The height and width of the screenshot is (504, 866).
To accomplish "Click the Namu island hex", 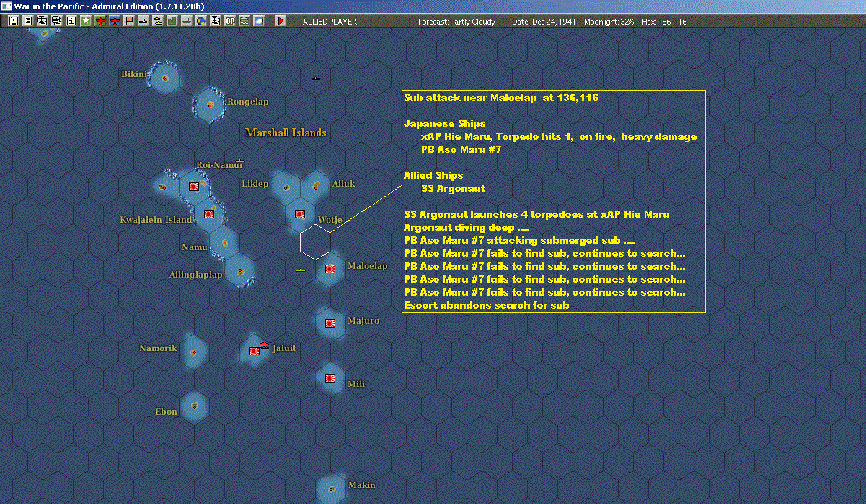I will click(224, 242).
